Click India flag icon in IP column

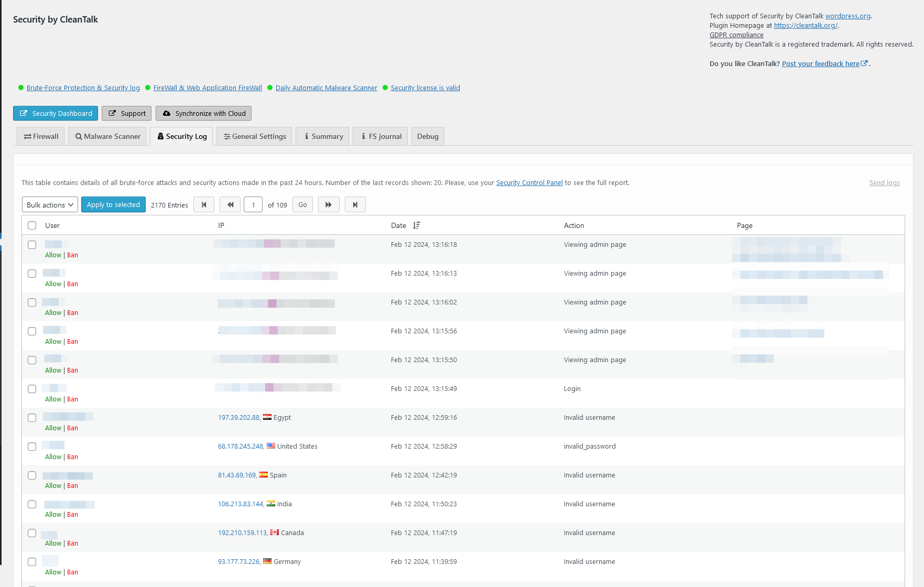click(x=271, y=504)
